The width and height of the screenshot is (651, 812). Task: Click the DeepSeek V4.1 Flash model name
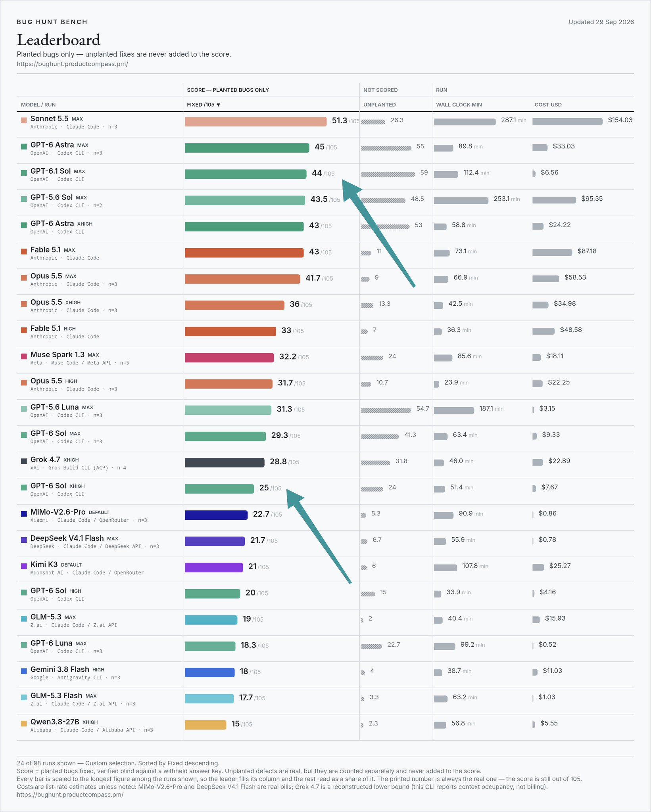point(67,538)
